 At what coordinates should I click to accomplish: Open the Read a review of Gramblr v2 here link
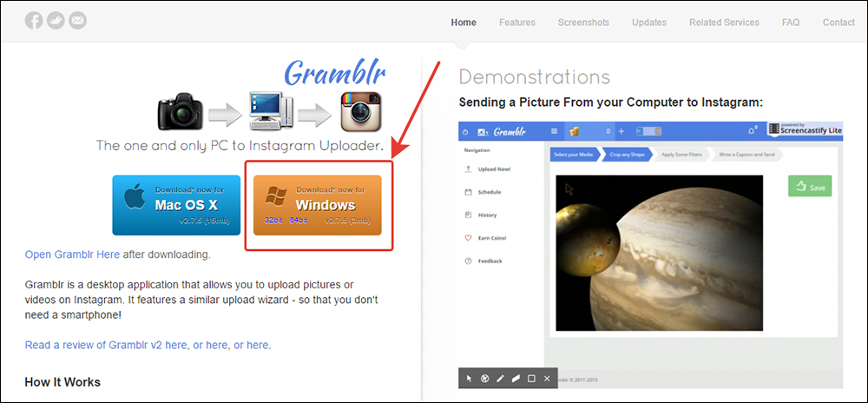coord(107,345)
